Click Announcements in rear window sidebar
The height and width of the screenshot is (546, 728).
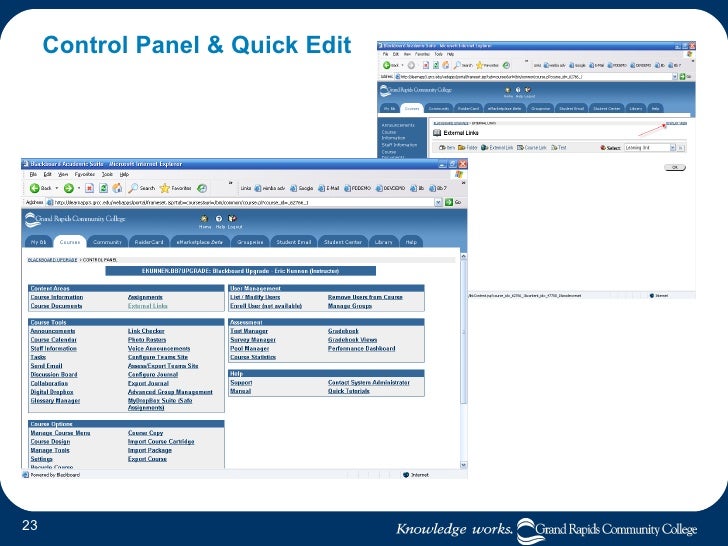click(x=398, y=125)
